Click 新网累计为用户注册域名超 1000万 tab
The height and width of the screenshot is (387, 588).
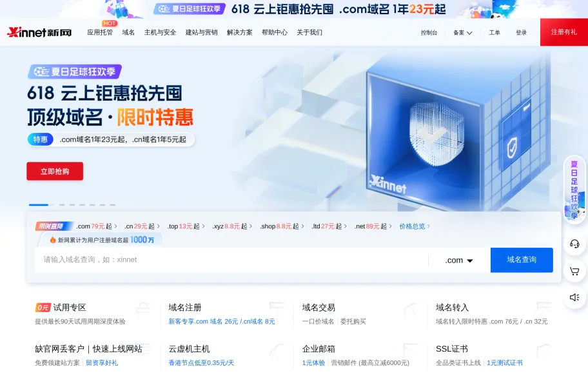(102, 240)
